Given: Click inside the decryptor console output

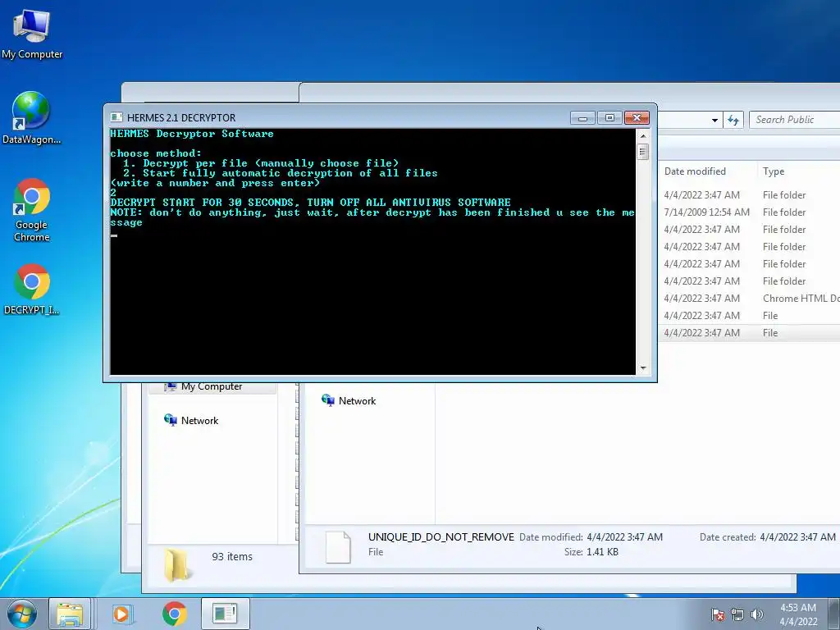Looking at the screenshot, I should point(372,251).
